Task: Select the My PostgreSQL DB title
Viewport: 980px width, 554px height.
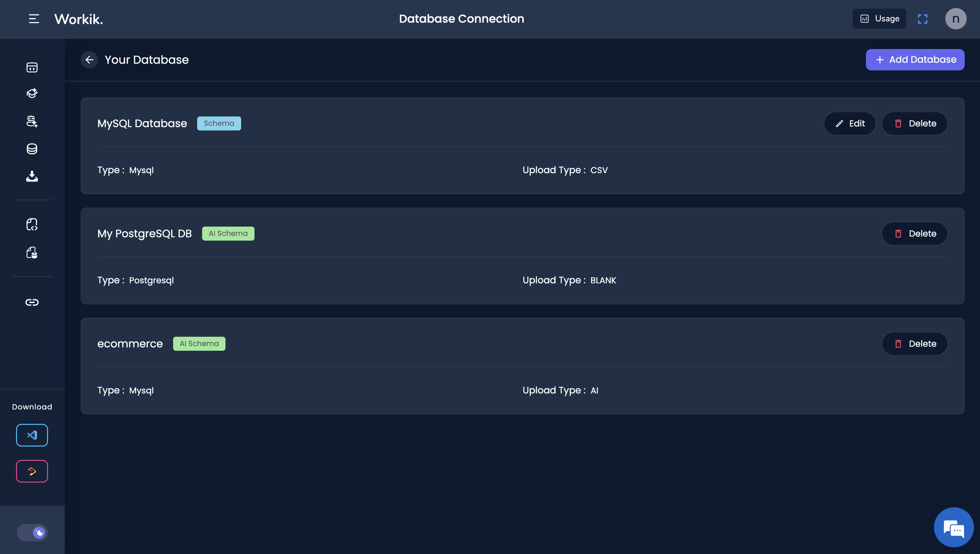Action: 144,233
